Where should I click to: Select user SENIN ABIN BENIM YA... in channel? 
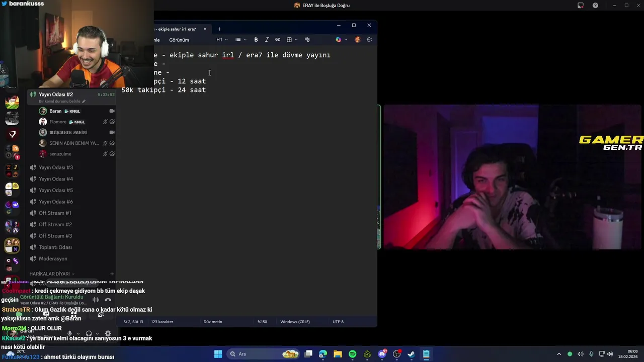[x=73, y=143]
